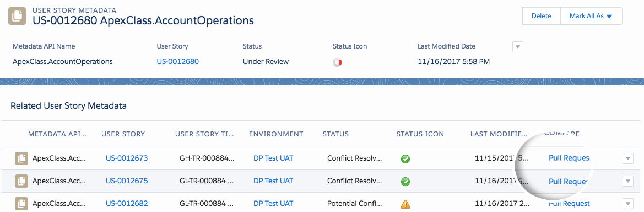Screen dimensions: 644x212
Task: Sort by the Last Modifie... column header
Action: pos(499,134)
